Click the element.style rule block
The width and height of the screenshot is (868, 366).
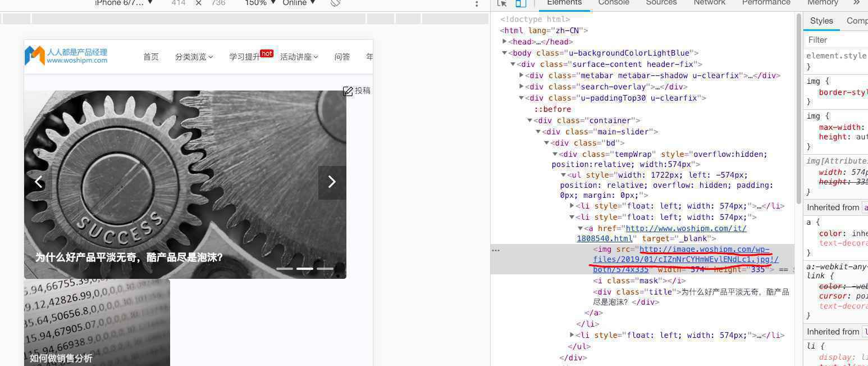click(837, 61)
